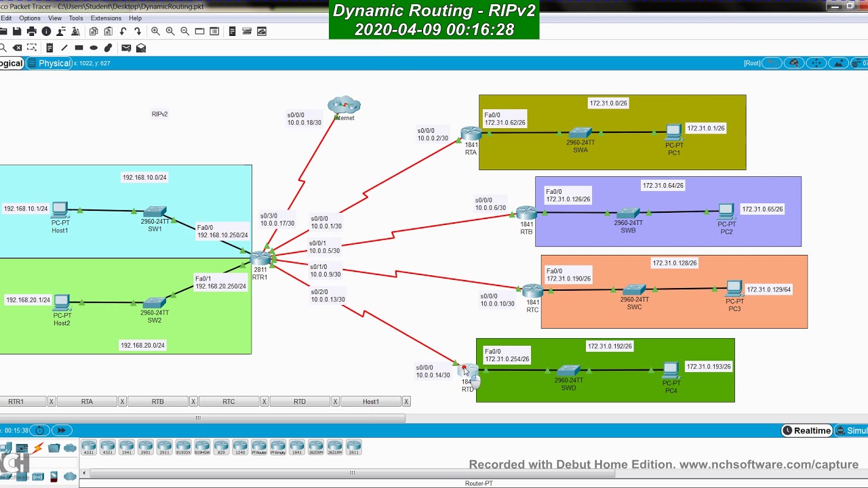Click the 172.31.0.0/26 network label

click(x=608, y=103)
